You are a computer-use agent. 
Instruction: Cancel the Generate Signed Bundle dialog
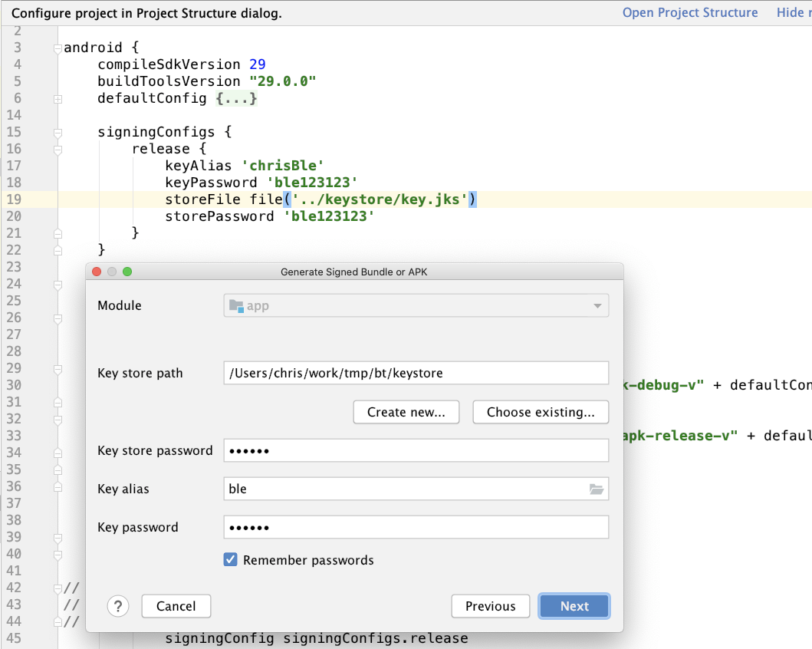click(176, 606)
